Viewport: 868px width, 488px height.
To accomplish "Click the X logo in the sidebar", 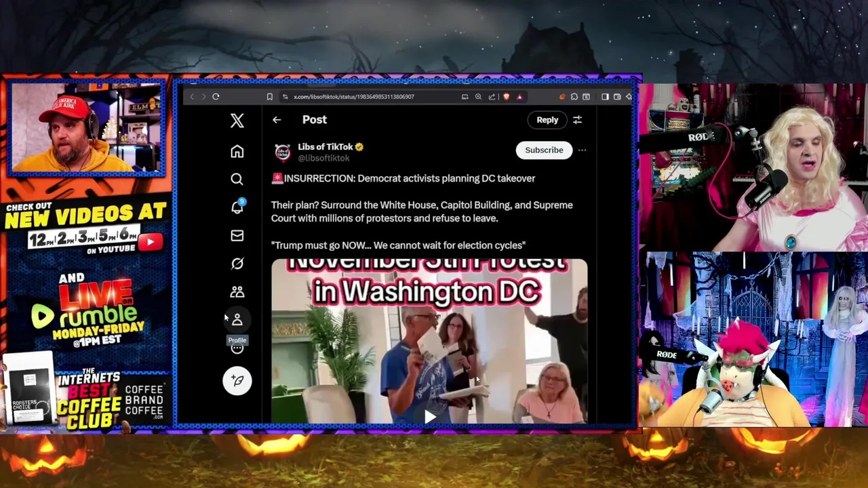I will 237,121.
